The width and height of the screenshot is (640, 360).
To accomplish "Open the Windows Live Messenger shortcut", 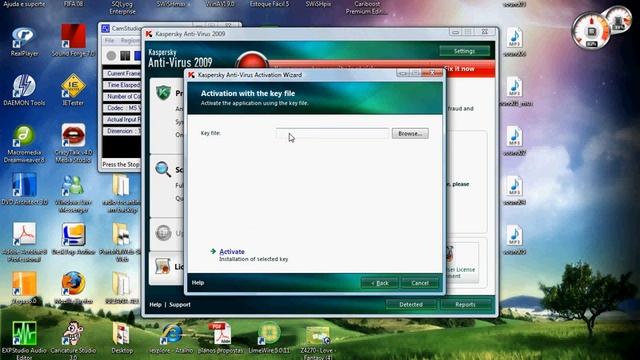I will 73,194.
